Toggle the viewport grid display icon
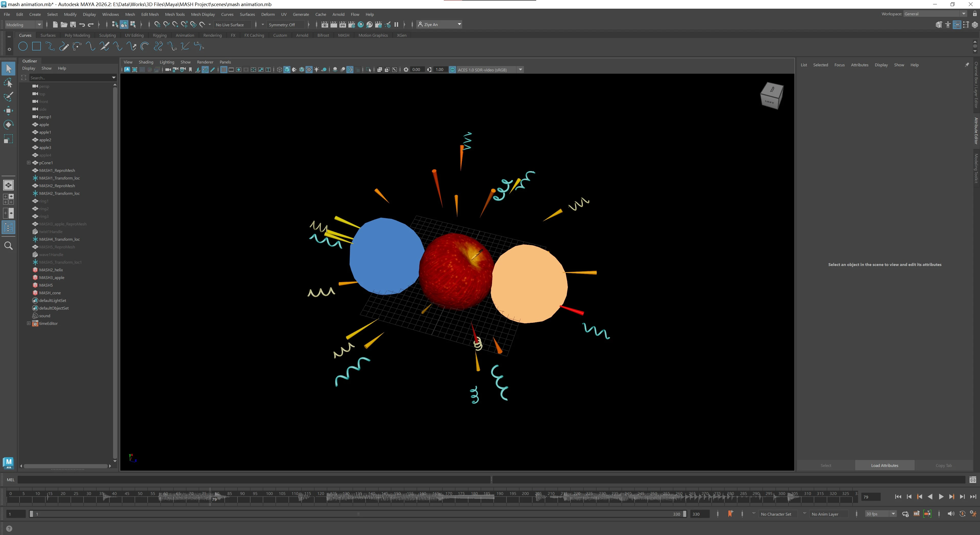The height and width of the screenshot is (535, 980). (x=224, y=70)
